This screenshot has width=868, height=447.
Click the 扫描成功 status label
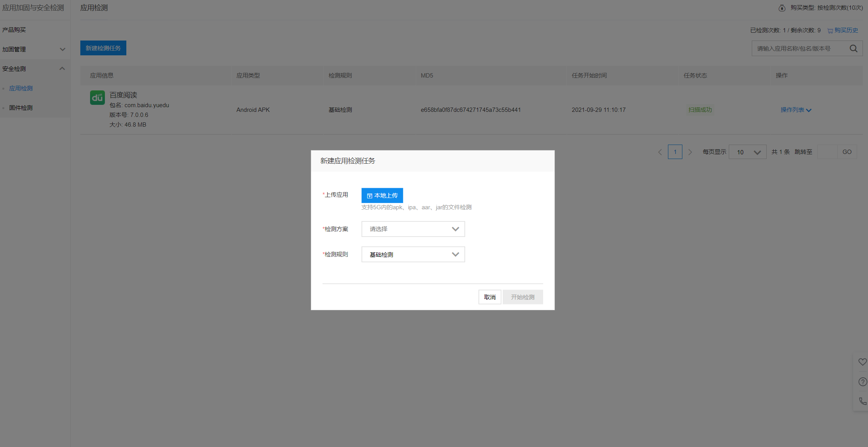coord(700,110)
